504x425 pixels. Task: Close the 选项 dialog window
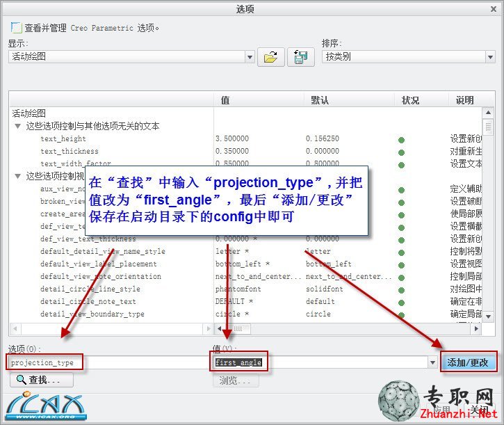click(x=494, y=9)
